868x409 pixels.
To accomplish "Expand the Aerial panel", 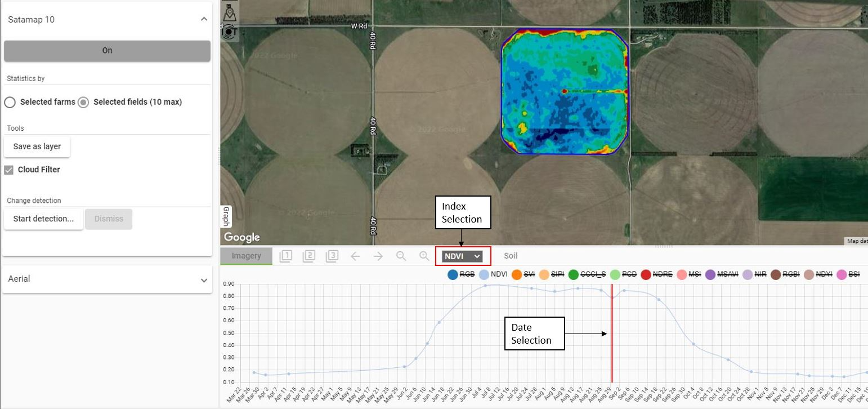I will [x=204, y=279].
